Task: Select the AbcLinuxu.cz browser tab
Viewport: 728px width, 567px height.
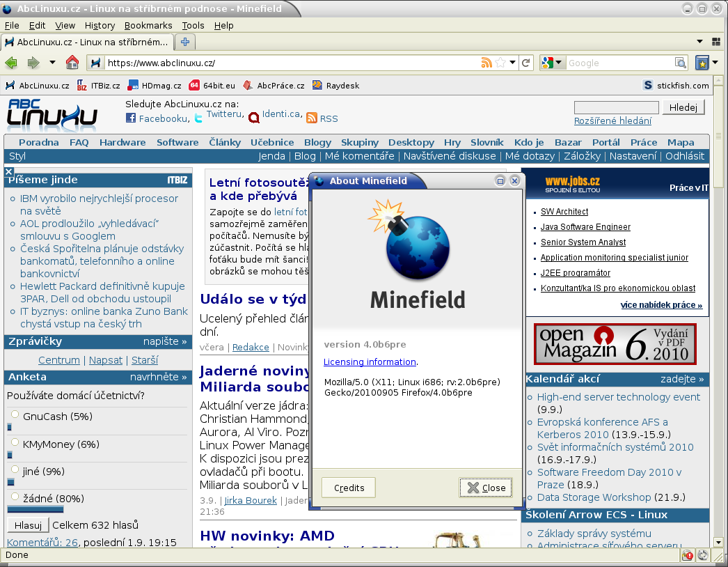Action: (x=87, y=42)
